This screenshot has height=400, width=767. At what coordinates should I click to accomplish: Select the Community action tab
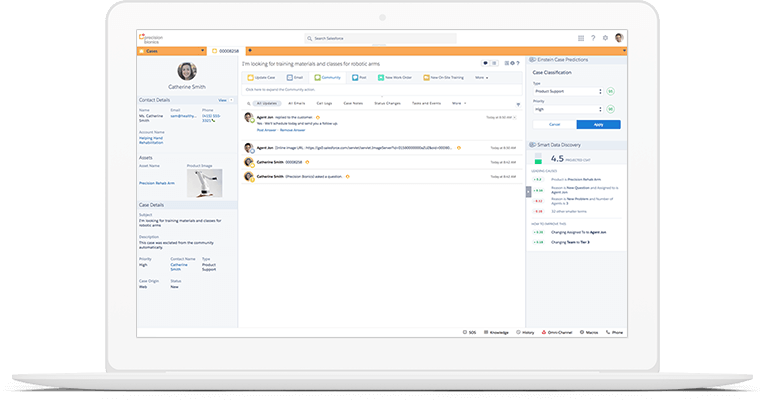tap(328, 77)
